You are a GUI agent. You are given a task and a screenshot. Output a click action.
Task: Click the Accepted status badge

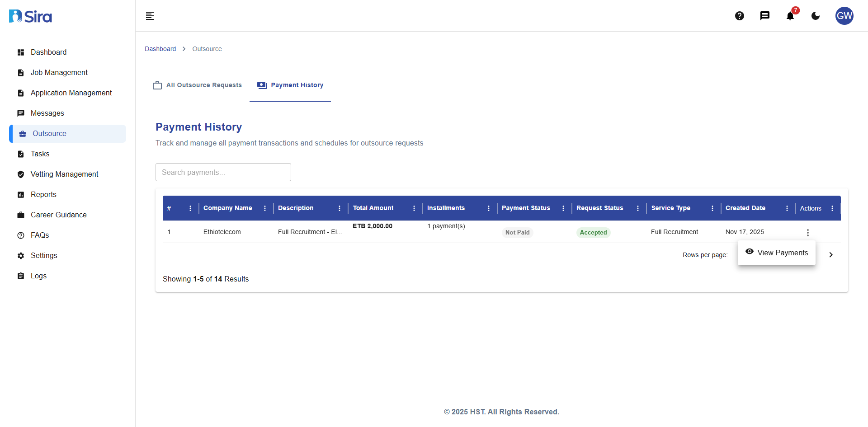[593, 232]
